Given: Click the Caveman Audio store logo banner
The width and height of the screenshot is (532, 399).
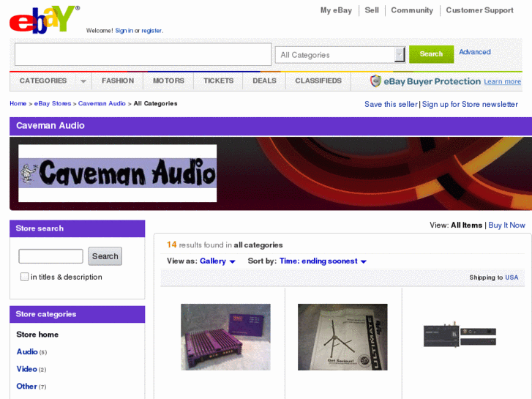Looking at the screenshot, I should pyautogui.click(x=117, y=174).
